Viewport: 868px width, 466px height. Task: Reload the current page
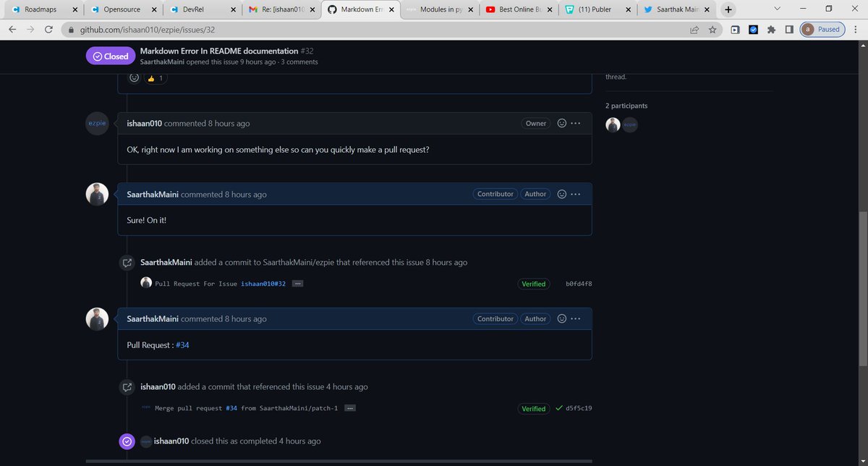coord(48,30)
